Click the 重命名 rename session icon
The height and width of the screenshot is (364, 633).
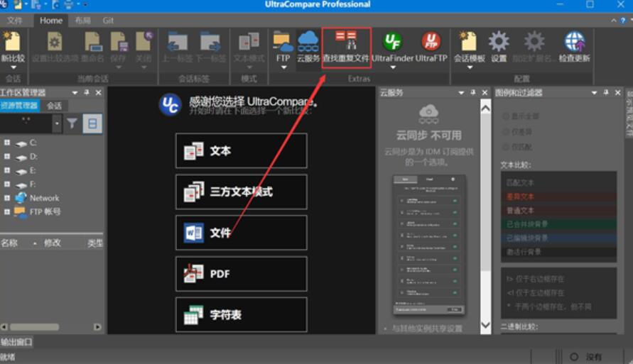pos(93,41)
